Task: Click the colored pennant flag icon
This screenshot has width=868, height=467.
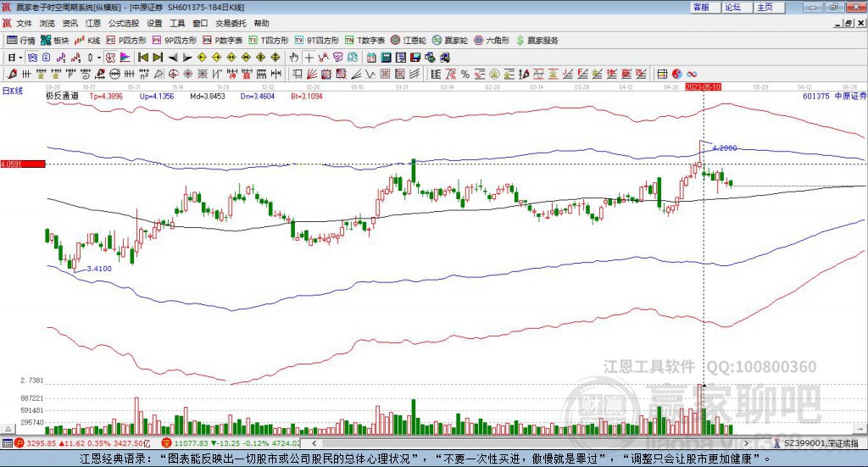Action: point(125,58)
